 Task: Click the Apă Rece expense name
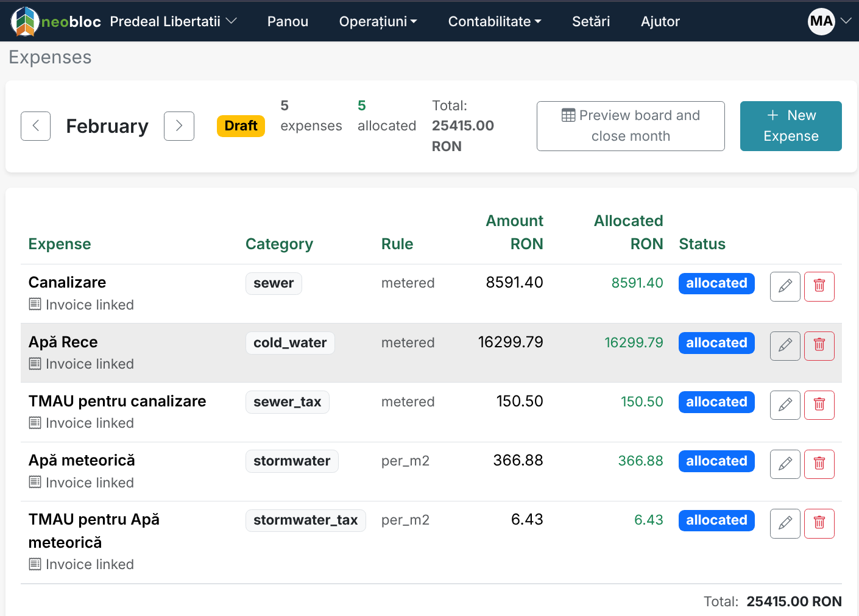(63, 342)
